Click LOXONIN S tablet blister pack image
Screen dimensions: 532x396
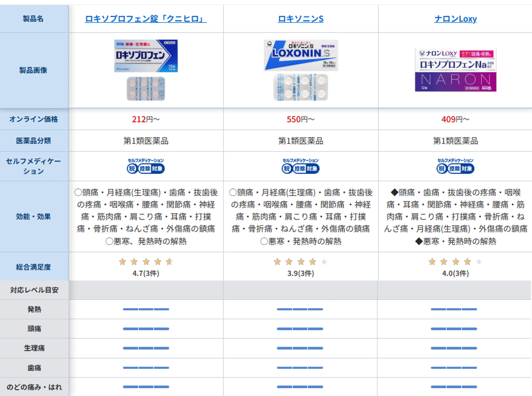click(301, 87)
